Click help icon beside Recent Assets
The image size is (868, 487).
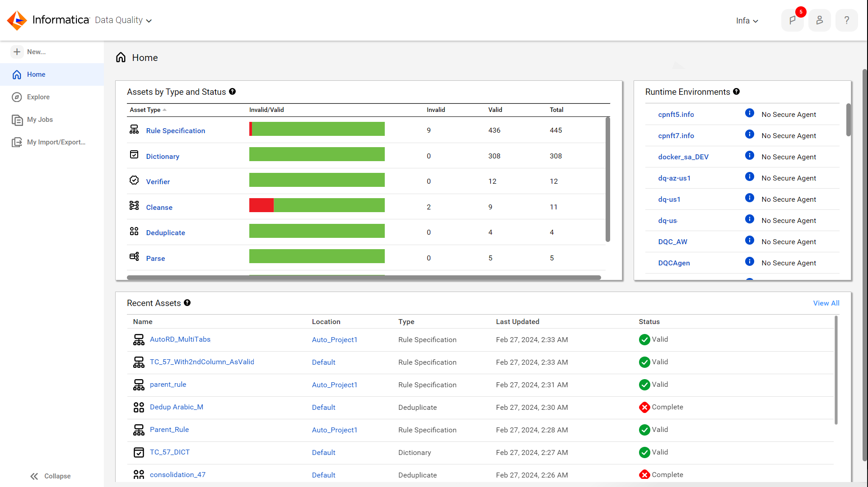[187, 303]
